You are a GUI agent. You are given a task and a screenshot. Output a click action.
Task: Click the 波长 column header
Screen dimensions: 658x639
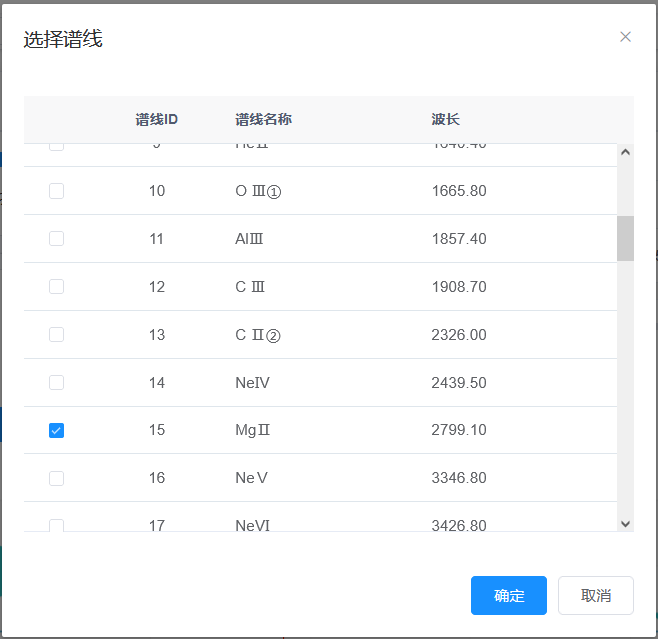[445, 120]
